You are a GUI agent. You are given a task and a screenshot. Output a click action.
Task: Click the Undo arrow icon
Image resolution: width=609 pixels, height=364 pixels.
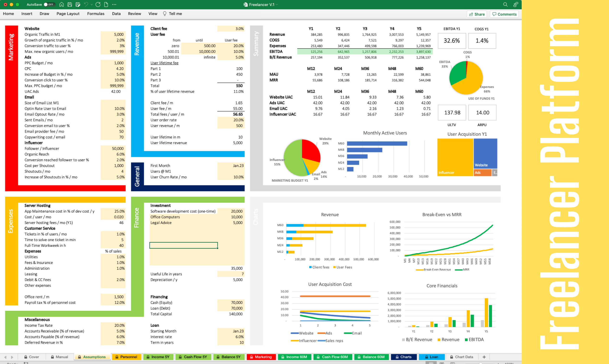86,4
